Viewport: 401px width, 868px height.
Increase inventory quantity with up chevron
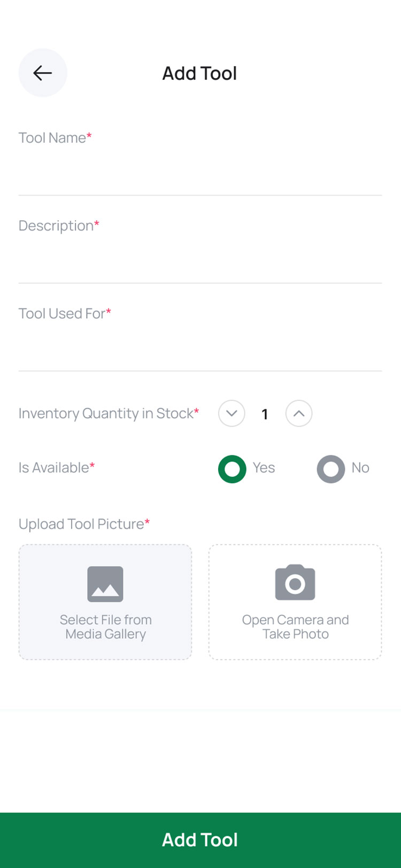tap(299, 413)
